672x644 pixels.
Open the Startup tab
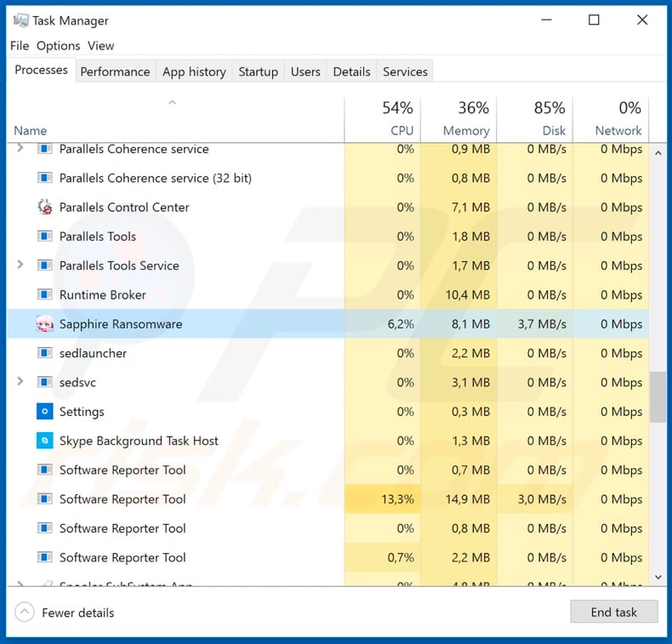click(258, 71)
